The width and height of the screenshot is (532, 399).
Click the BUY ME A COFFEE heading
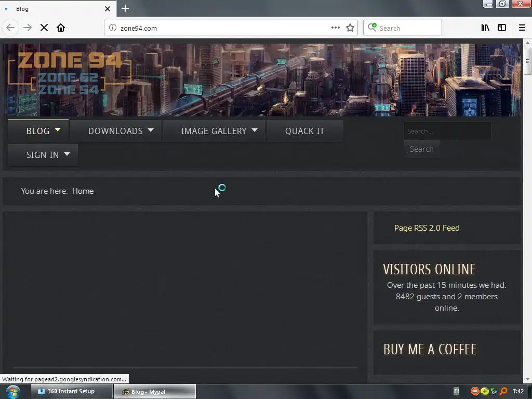tap(430, 350)
